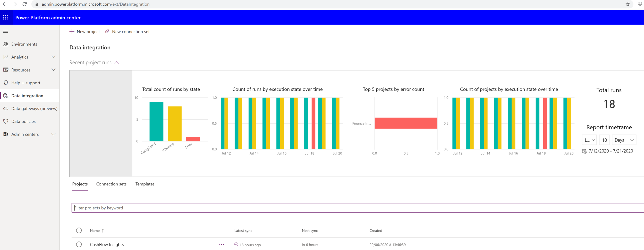Expand the Analytics section chevron

click(x=53, y=57)
